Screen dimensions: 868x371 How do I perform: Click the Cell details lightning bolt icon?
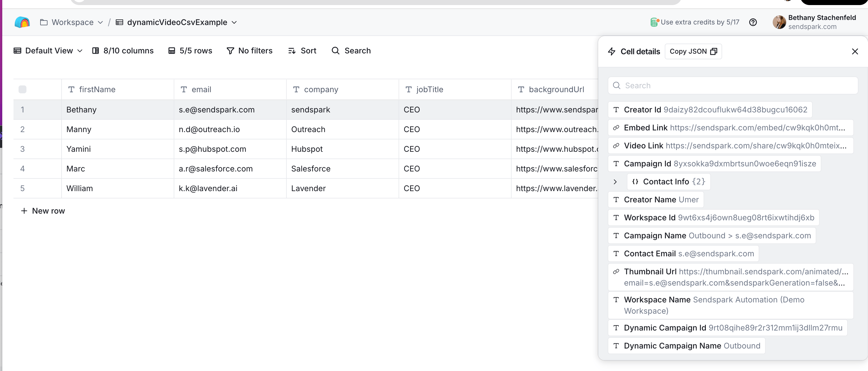[x=612, y=51]
